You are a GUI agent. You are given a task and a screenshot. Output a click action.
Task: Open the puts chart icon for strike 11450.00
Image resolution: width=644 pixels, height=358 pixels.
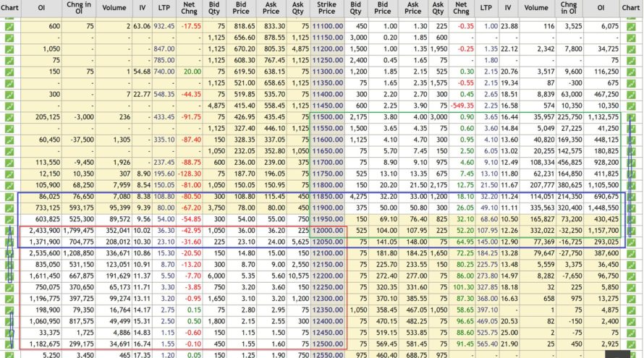click(x=631, y=106)
